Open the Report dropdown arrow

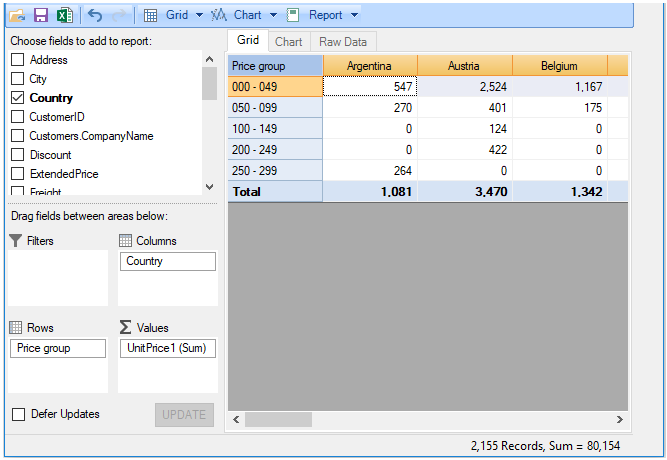[354, 15]
